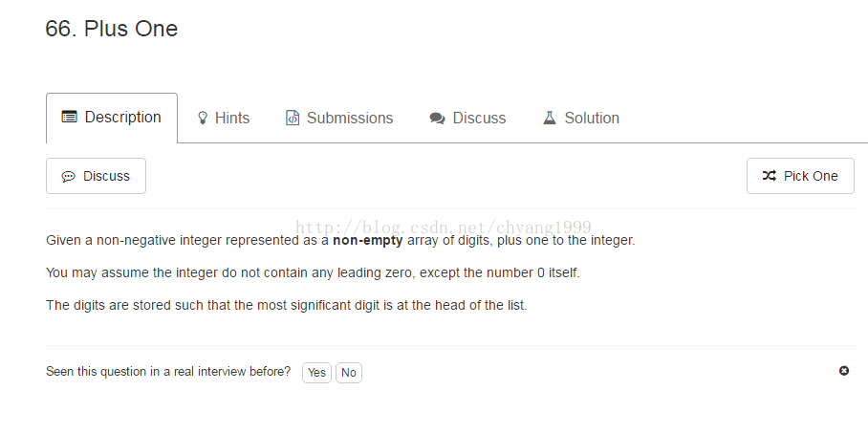Answer Yes to seen in real interview
Viewport: 868px width, 434px height.
pos(316,373)
